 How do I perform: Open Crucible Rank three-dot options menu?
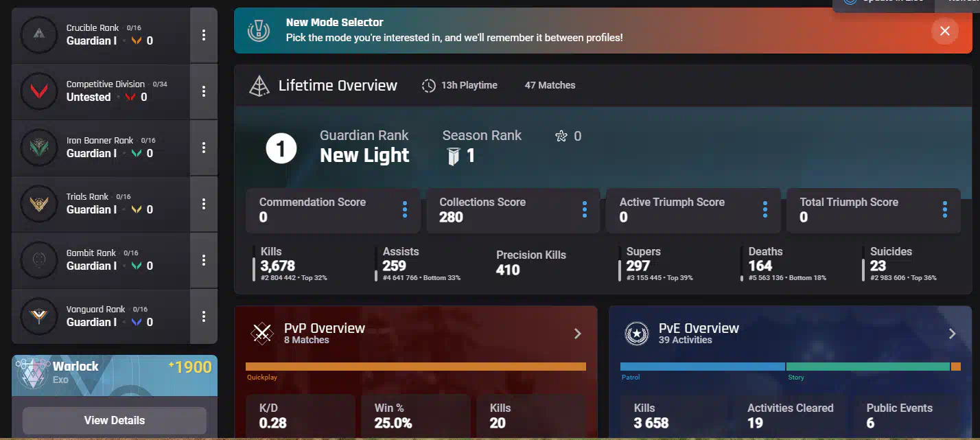click(x=204, y=35)
